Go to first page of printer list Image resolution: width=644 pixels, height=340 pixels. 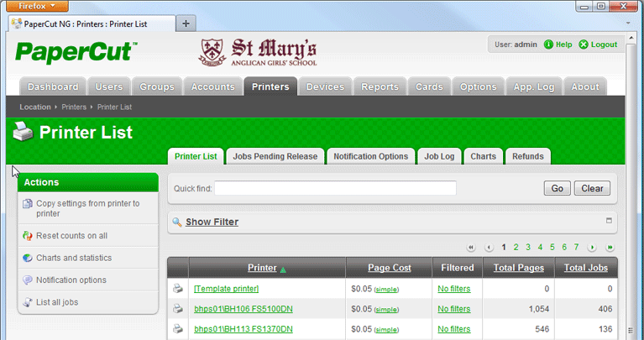471,248
